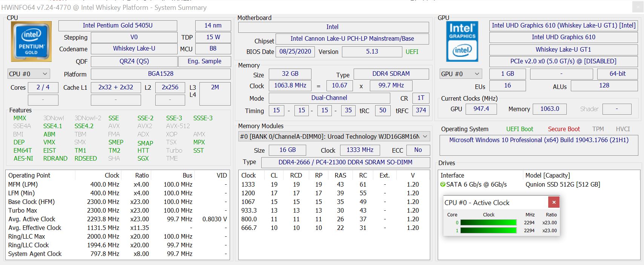Click the GPU memory clock 1063.0 field
The image size is (644, 265).
pyautogui.click(x=550, y=109)
